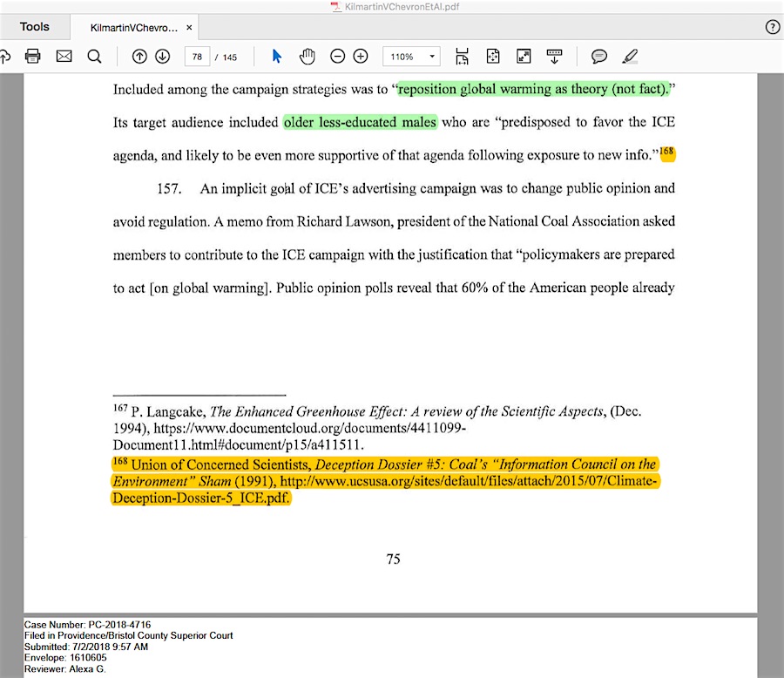Image resolution: width=784 pixels, height=678 pixels.
Task: Click the page number field showing 78
Action: click(197, 57)
